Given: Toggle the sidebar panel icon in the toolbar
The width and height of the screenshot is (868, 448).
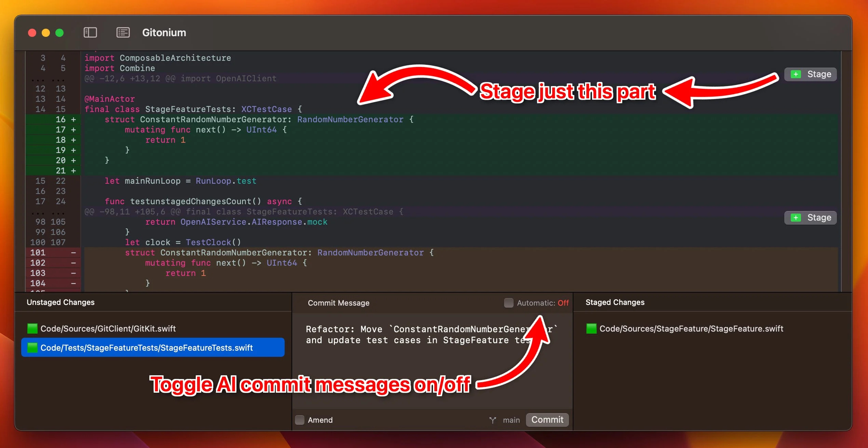Looking at the screenshot, I should tap(90, 32).
